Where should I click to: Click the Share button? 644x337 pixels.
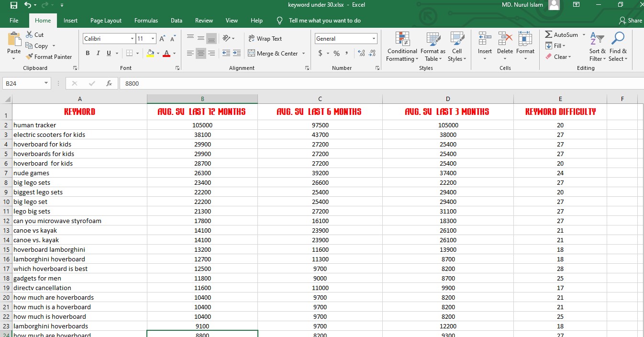click(631, 20)
